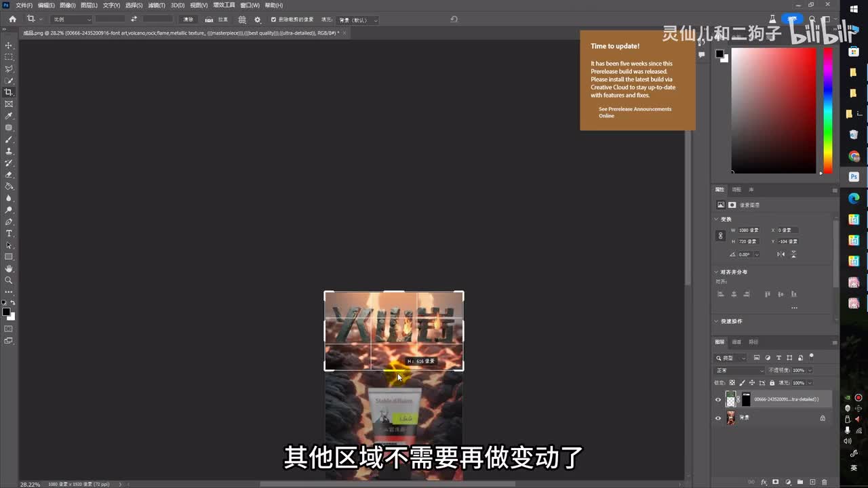Switch to the 通道 tab

pyautogui.click(x=736, y=342)
